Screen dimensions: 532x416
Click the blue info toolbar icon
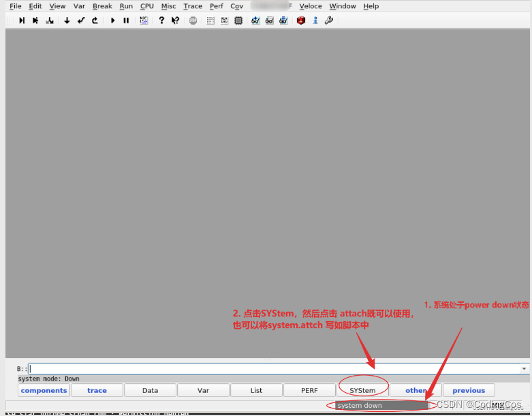315,20
